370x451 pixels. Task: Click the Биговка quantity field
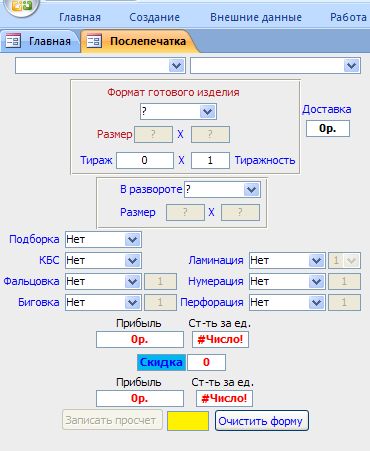160,303
